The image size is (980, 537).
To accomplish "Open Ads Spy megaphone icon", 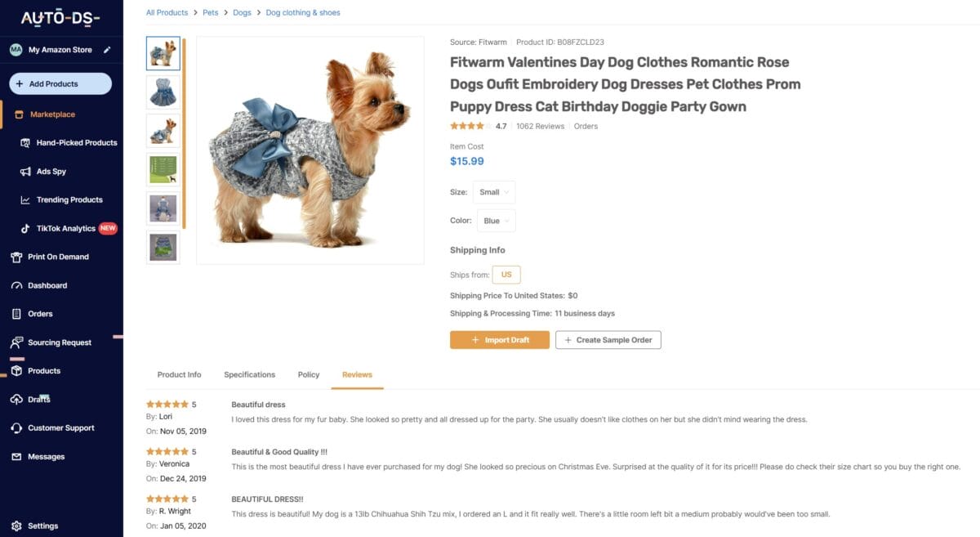I will (26, 172).
